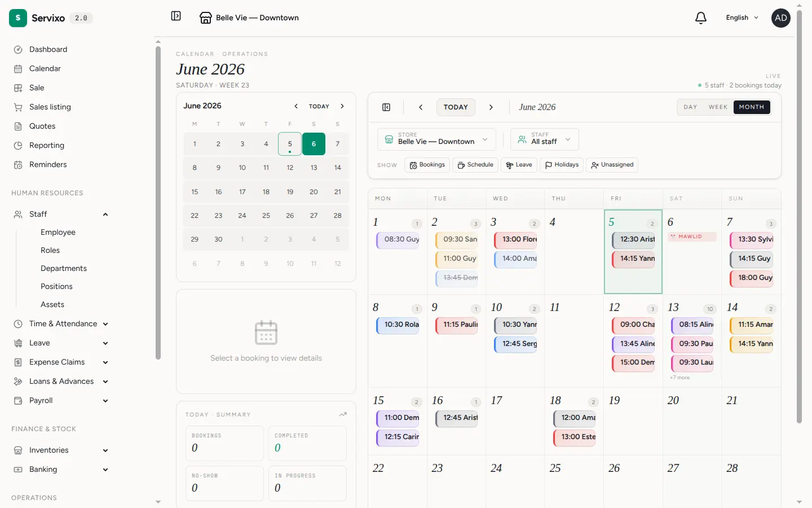The height and width of the screenshot is (508, 812).
Task: Open the AD user avatar menu
Action: 781,18
